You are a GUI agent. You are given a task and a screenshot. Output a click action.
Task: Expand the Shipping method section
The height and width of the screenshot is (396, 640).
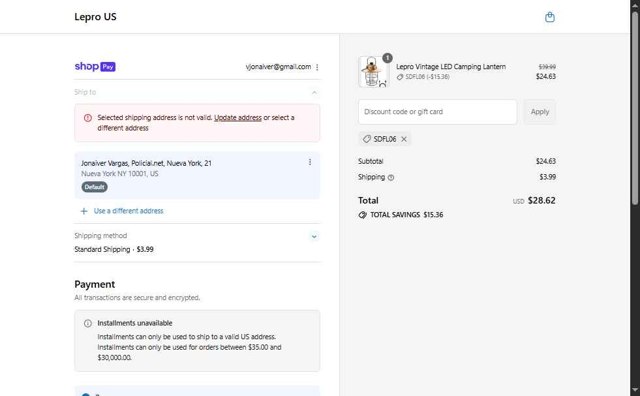[x=314, y=236]
